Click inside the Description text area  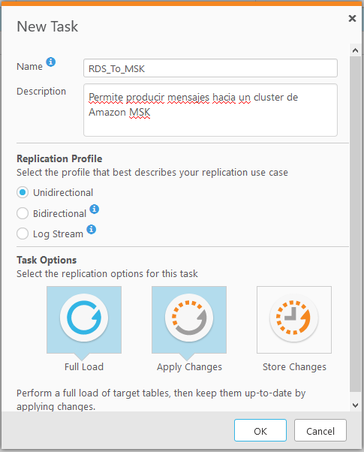pyautogui.click(x=210, y=110)
